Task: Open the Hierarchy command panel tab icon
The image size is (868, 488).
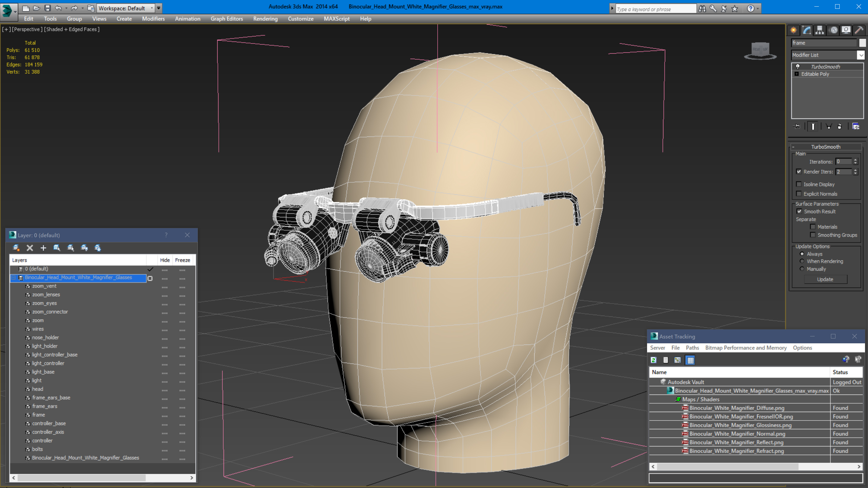Action: click(819, 30)
